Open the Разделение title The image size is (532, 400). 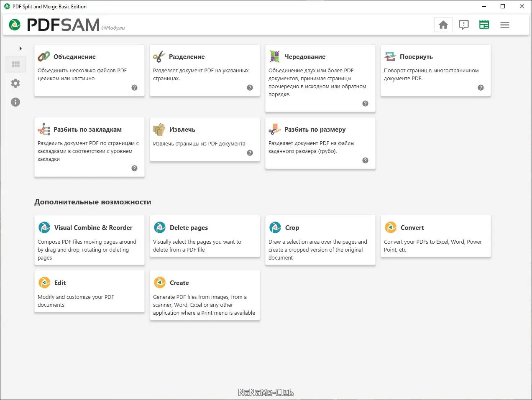(187, 57)
